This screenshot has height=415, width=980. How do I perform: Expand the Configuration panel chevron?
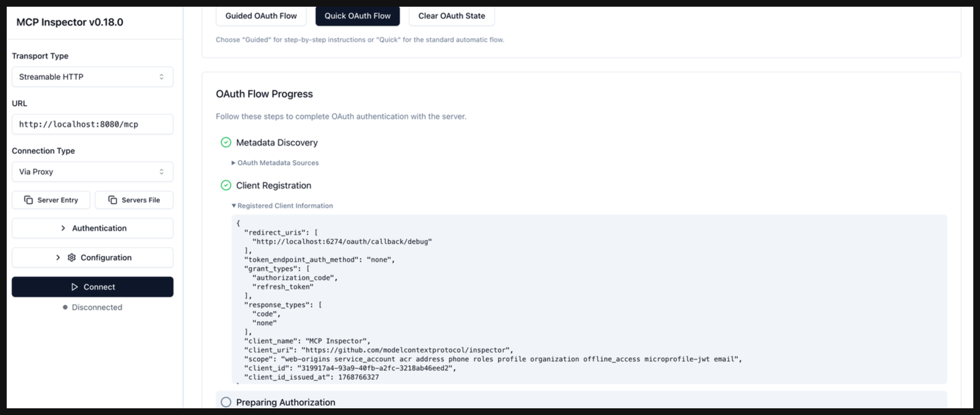point(58,258)
